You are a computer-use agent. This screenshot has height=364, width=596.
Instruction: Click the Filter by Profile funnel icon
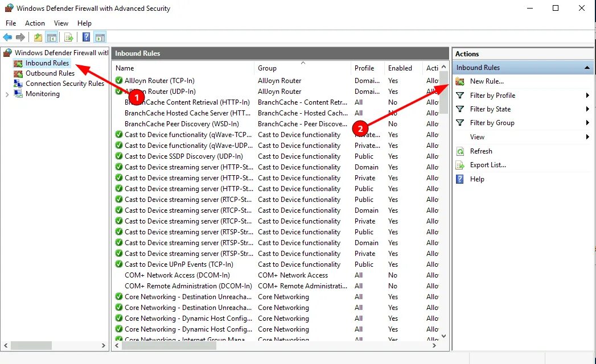[460, 96]
